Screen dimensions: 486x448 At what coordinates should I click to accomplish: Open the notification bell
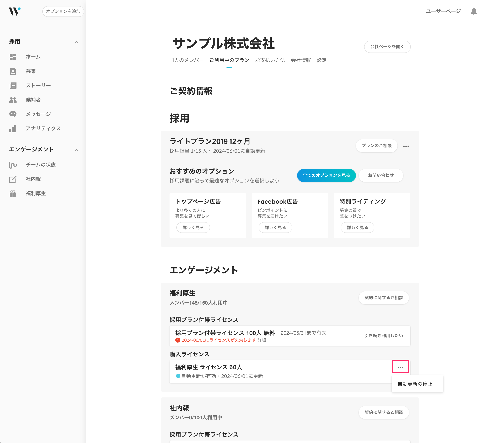473,11
